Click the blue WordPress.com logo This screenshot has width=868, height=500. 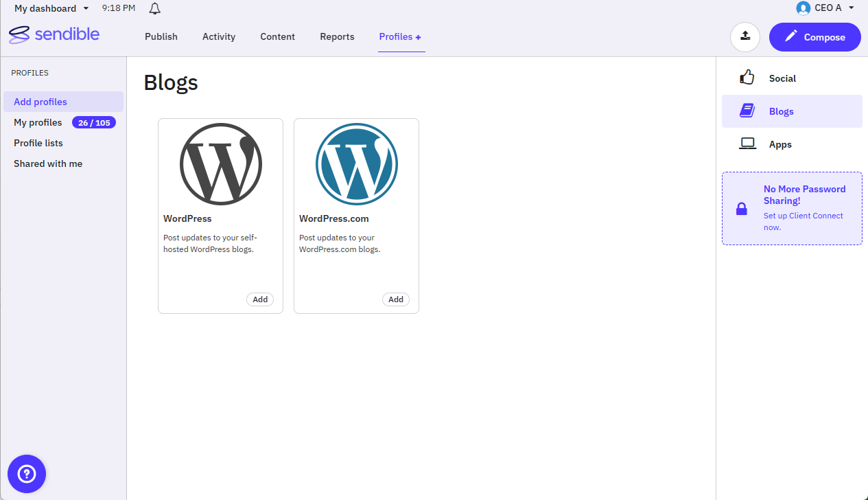click(x=357, y=164)
